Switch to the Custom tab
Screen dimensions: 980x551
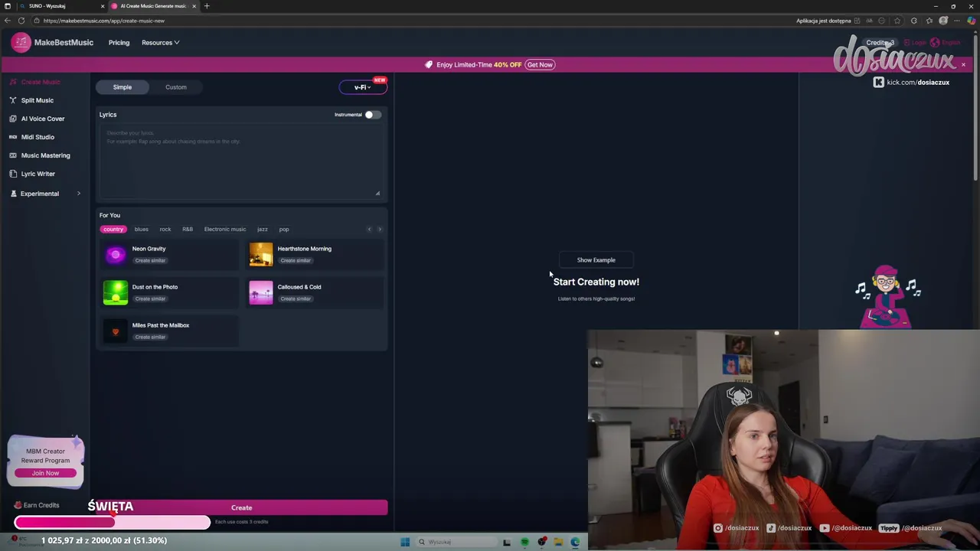176,87
